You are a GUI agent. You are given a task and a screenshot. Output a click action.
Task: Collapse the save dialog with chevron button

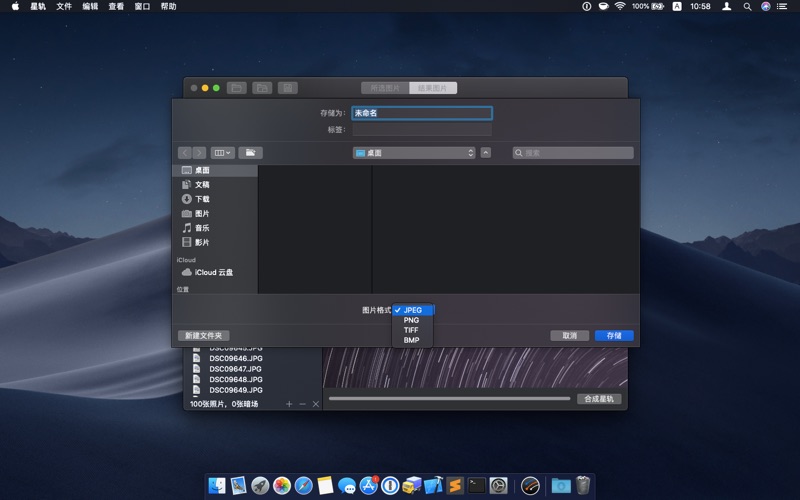pos(486,153)
